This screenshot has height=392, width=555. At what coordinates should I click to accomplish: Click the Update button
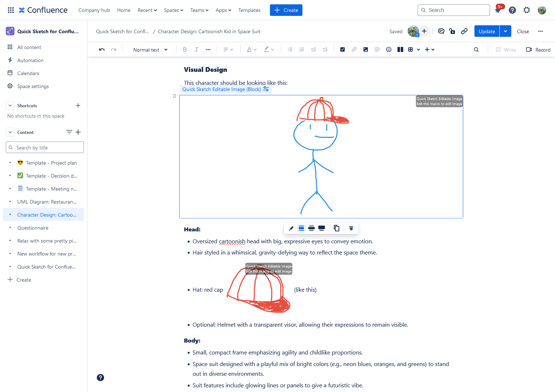[487, 31]
